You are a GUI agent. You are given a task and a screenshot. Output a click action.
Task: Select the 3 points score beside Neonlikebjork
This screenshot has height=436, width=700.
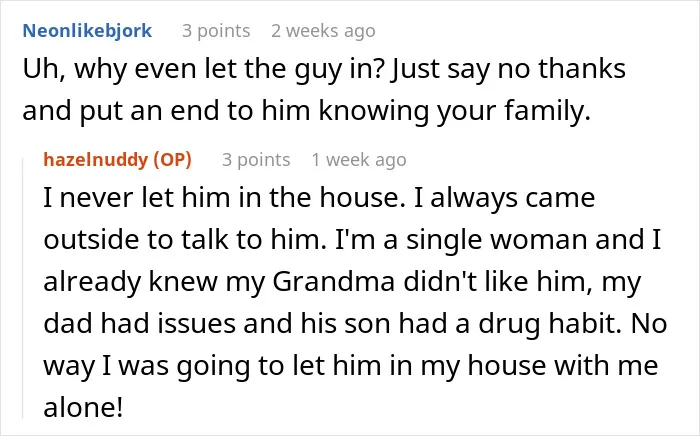click(x=216, y=31)
